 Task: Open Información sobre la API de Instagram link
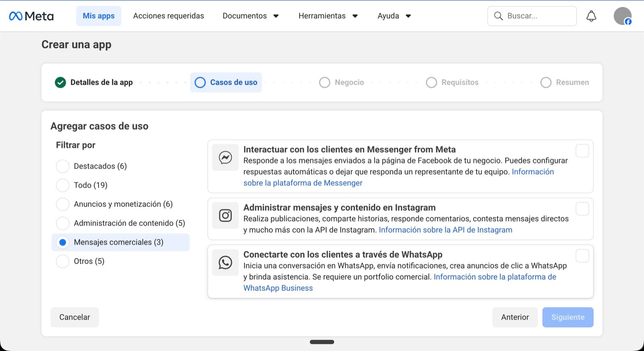click(446, 230)
